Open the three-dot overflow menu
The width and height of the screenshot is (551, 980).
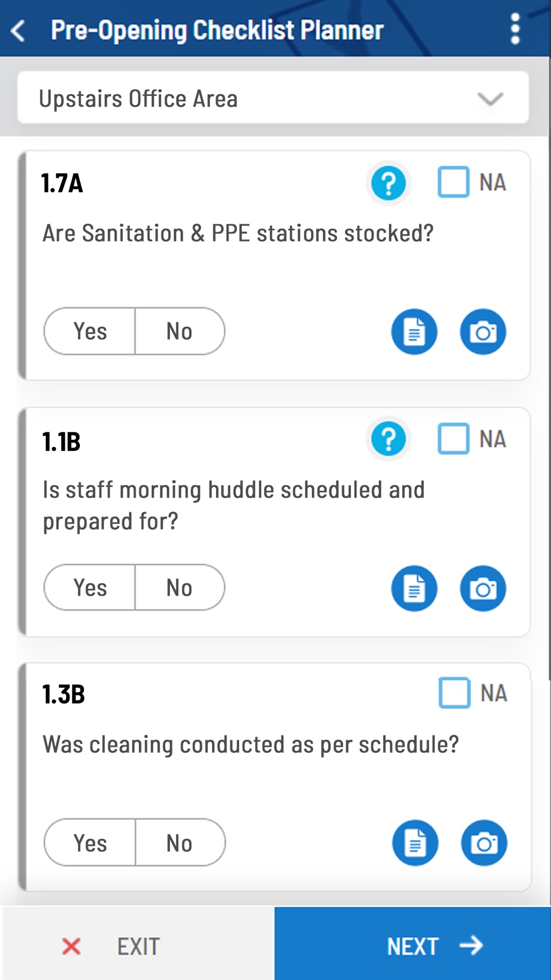click(515, 29)
